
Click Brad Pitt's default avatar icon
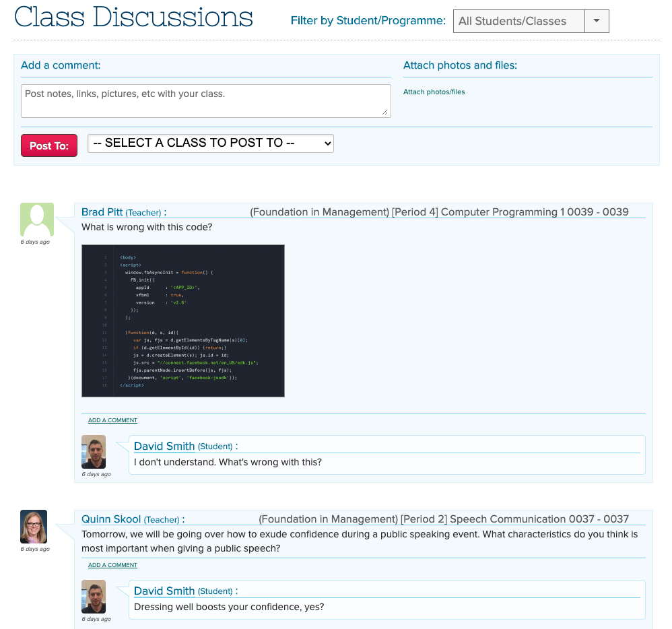37,220
